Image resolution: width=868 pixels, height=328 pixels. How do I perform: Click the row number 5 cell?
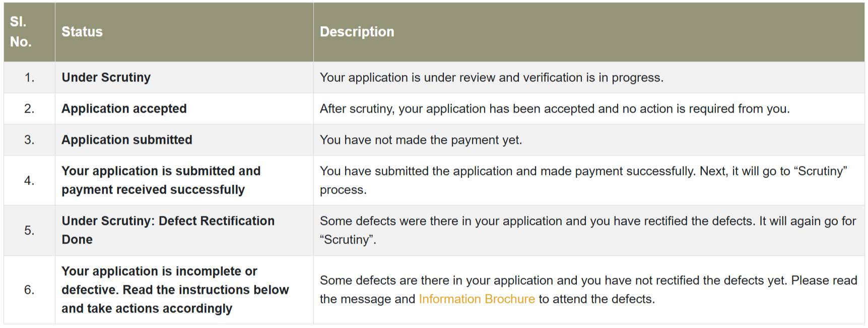coord(29,230)
